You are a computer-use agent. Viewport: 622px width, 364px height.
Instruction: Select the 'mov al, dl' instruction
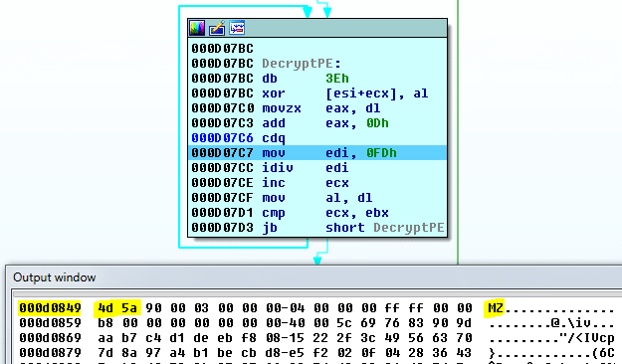(x=317, y=198)
